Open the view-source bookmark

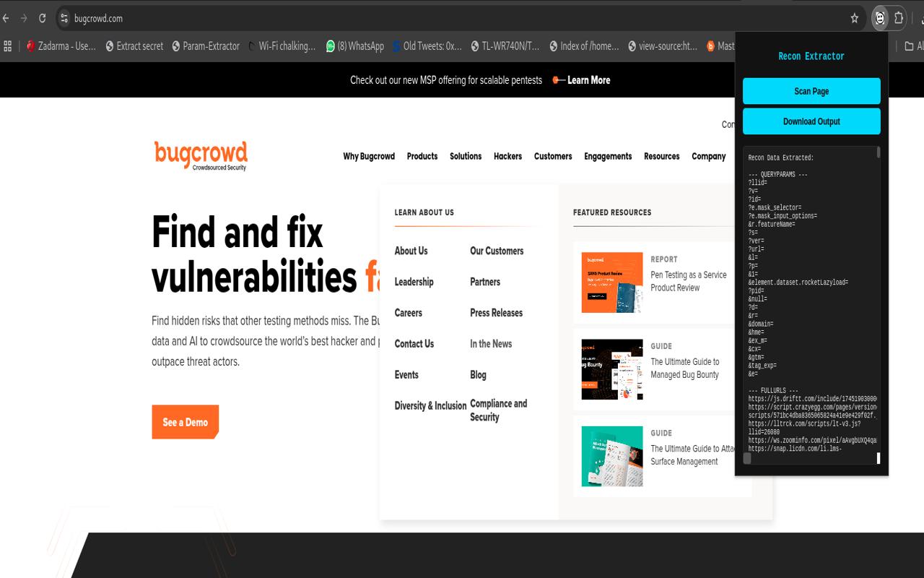[663, 46]
